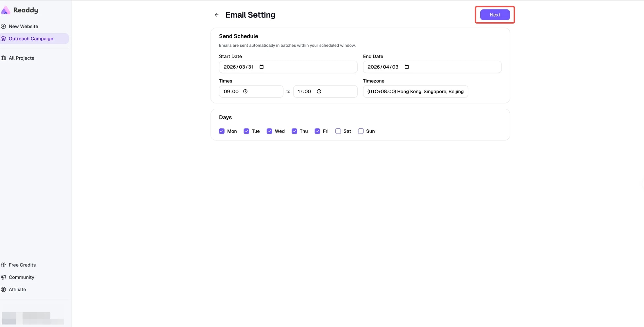The image size is (644, 327).
Task: Click the back arrow beside Email Setting
Action: (x=216, y=15)
